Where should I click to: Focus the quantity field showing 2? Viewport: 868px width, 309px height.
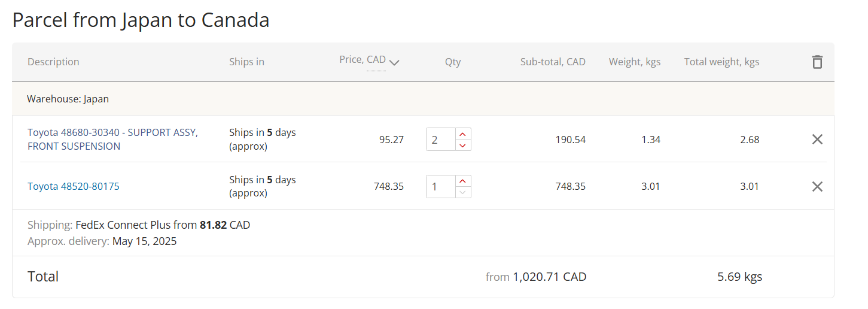click(x=441, y=140)
